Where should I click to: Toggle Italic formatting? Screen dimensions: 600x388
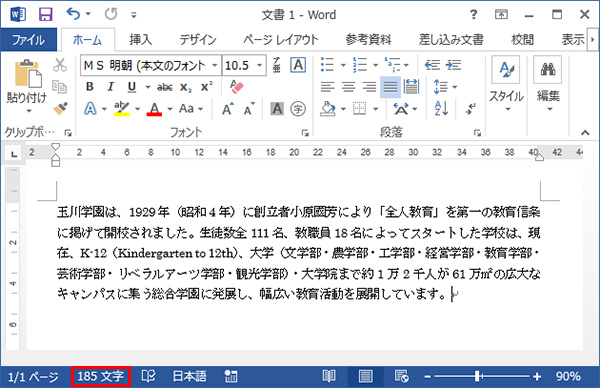pos(111,87)
